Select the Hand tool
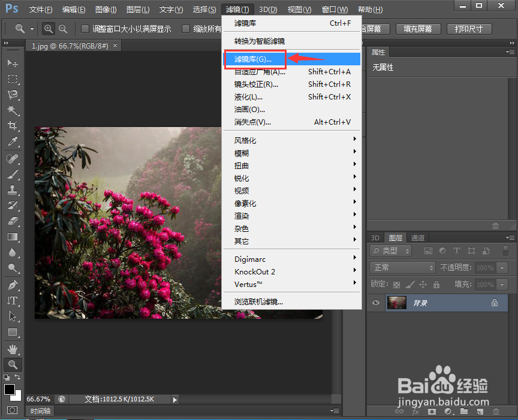Viewport: 518px width, 420px height. point(13,349)
